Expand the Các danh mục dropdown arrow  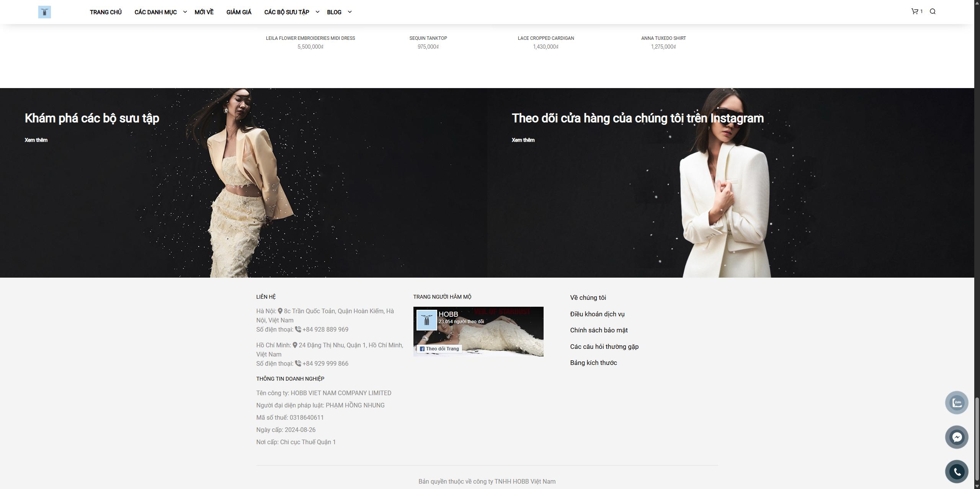(x=185, y=12)
